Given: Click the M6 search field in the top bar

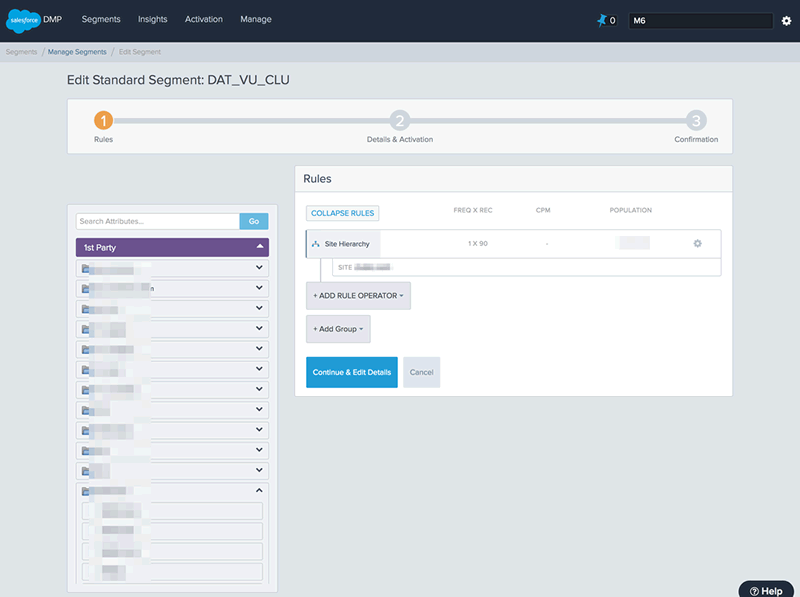Looking at the screenshot, I should click(x=700, y=19).
